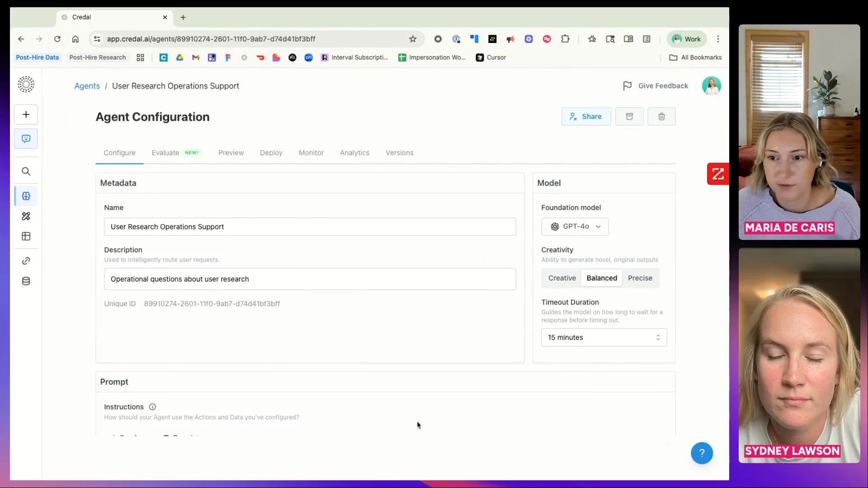Select the Precise creativity option
This screenshot has height=488, width=868.
(640, 278)
